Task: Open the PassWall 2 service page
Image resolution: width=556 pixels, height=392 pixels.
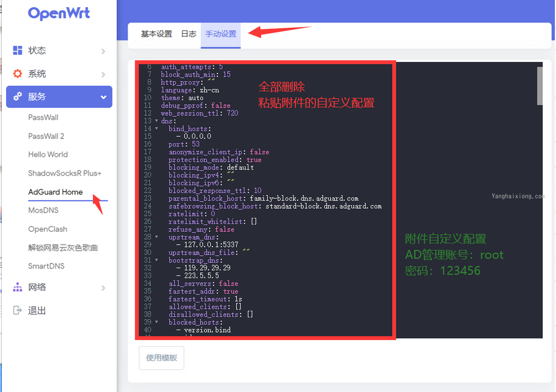Action: coord(46,136)
